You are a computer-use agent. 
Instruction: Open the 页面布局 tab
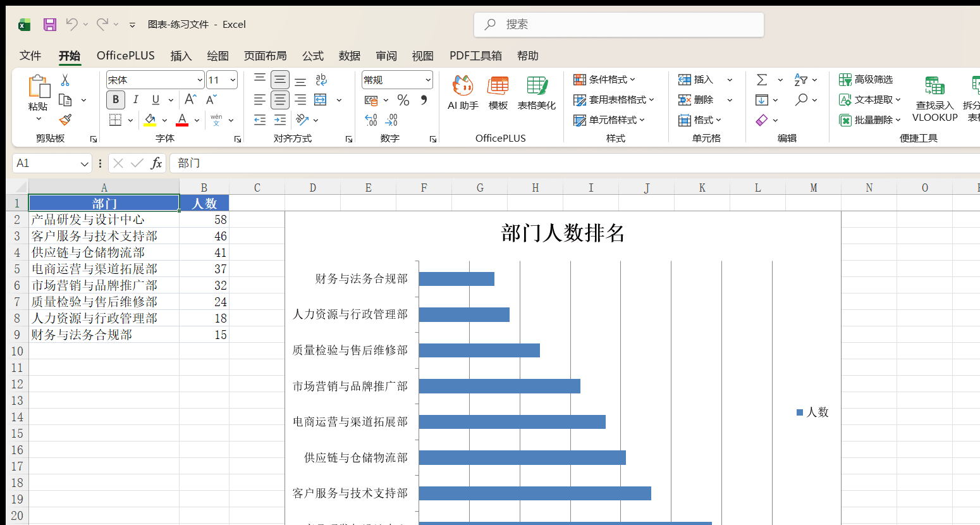(x=265, y=56)
